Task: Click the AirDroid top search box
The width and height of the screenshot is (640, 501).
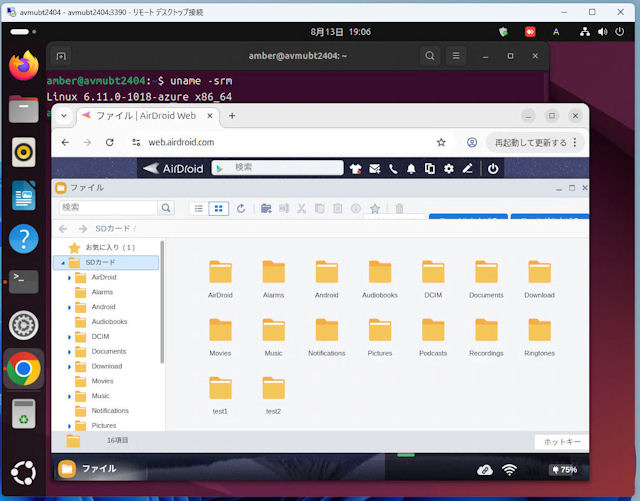Action: point(278,167)
